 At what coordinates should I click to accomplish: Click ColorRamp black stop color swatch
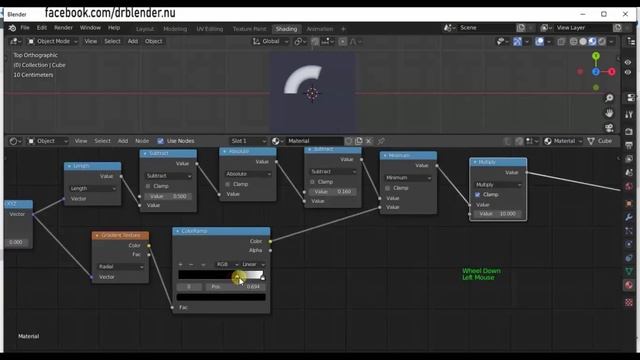click(221, 297)
